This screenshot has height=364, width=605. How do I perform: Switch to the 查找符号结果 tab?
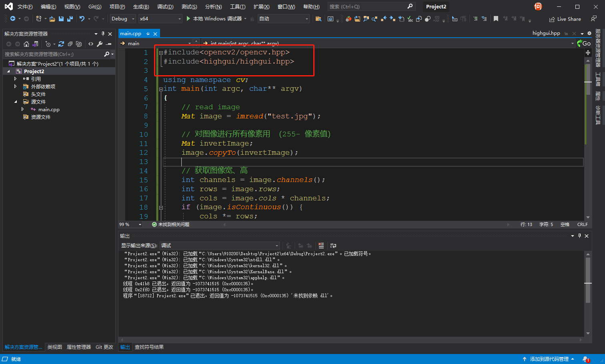tap(149, 347)
